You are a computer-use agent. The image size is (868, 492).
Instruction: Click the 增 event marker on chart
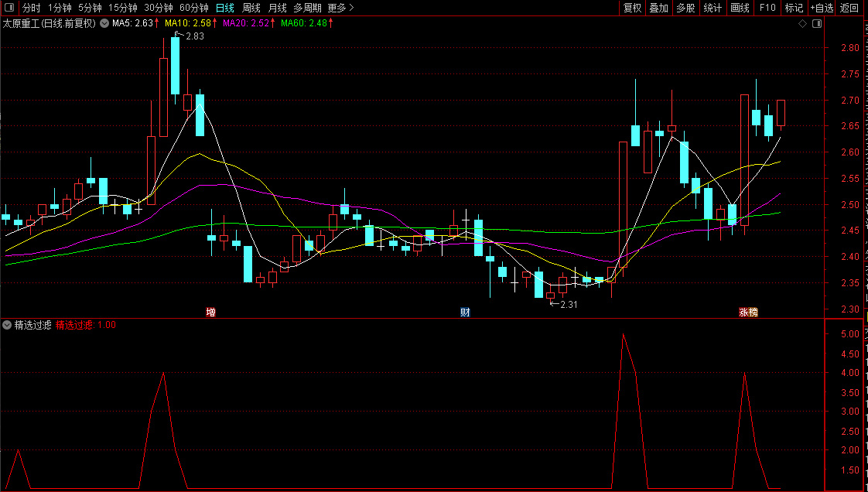[x=210, y=312]
